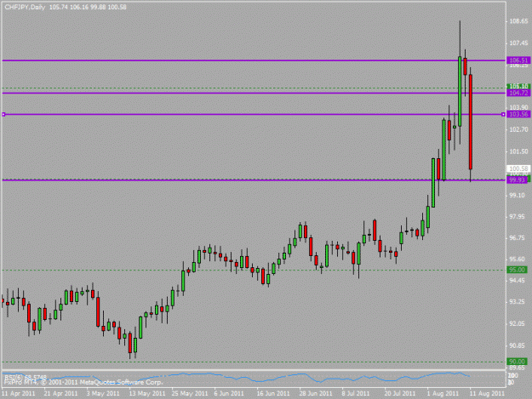This screenshot has width=532, height=399.
Task: Click the 96.75 price axis value
Action: 518,238
